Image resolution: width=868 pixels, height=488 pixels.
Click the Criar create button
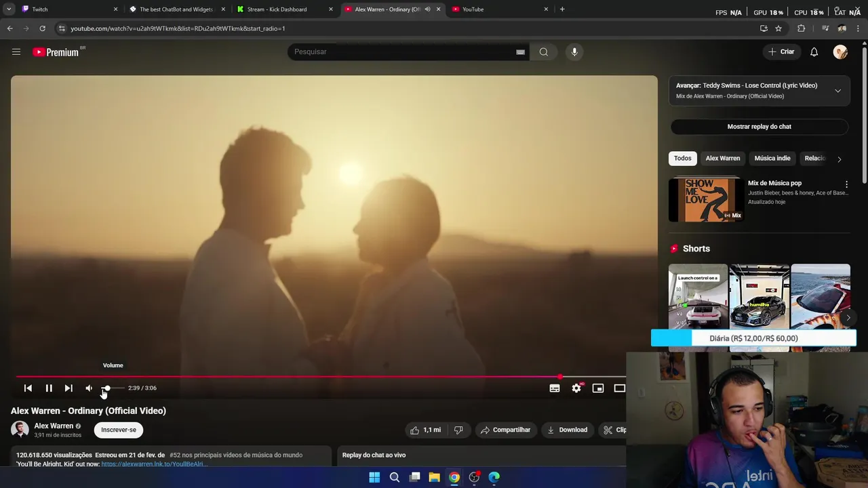[x=781, y=52]
